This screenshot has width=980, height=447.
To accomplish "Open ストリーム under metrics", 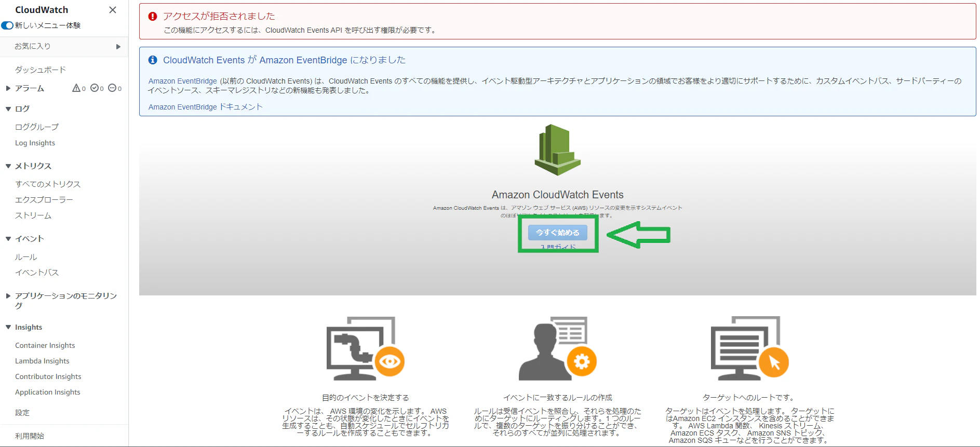I will tap(33, 215).
